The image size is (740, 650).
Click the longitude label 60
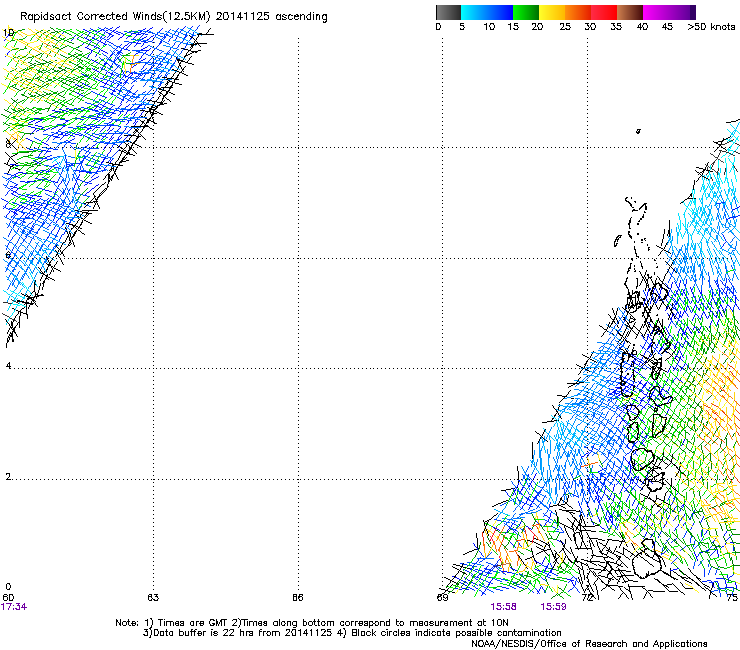coord(8,597)
